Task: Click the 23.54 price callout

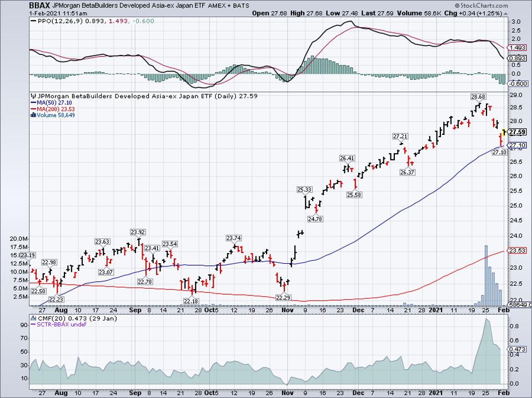Action: pyautogui.click(x=170, y=244)
